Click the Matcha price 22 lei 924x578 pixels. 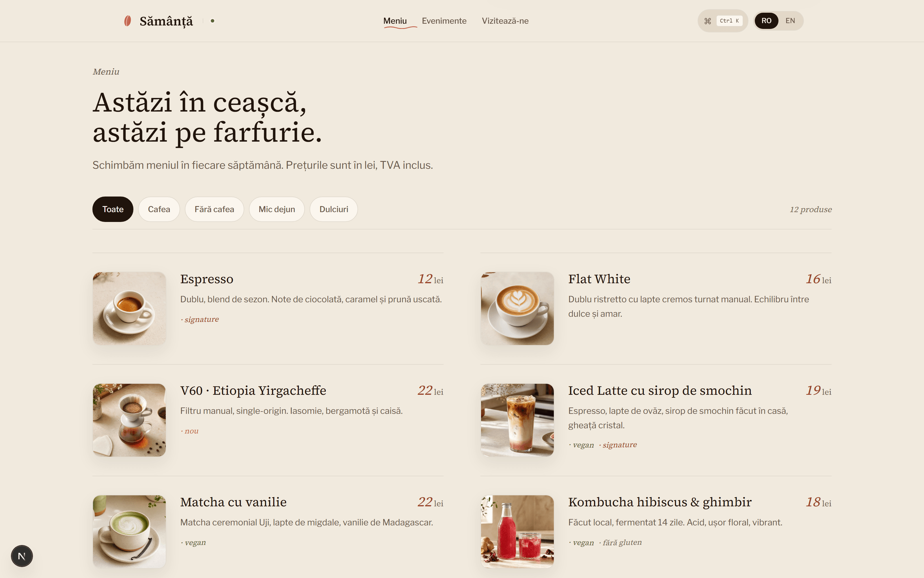(430, 502)
